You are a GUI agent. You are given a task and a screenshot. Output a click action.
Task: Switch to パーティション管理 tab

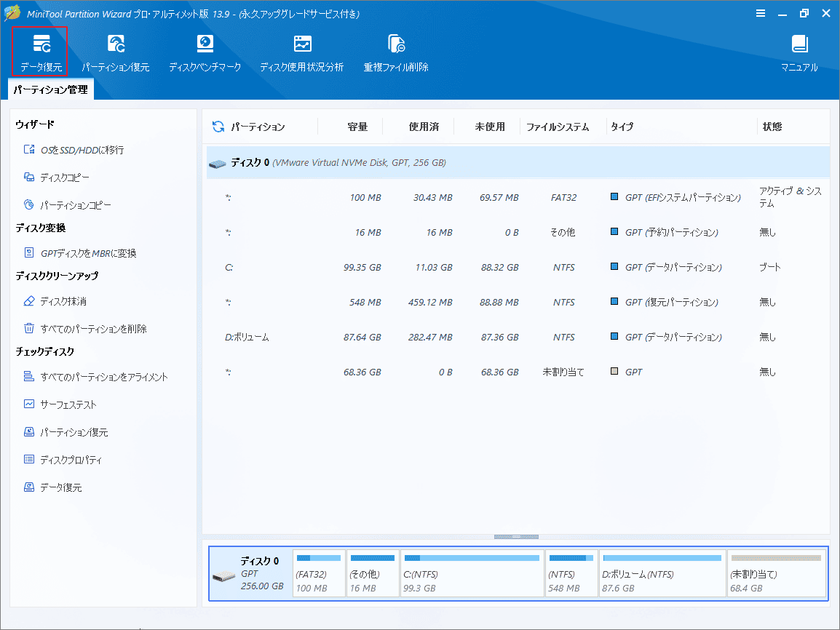pos(51,89)
